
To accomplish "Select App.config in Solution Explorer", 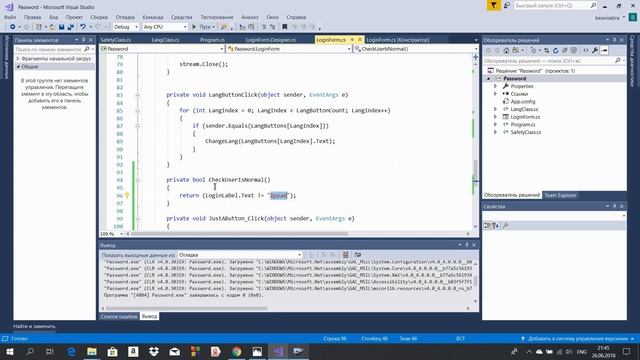I will click(522, 102).
